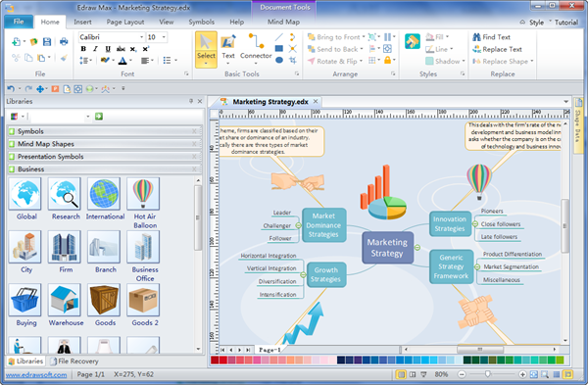Open the font size dropdown

(164, 37)
